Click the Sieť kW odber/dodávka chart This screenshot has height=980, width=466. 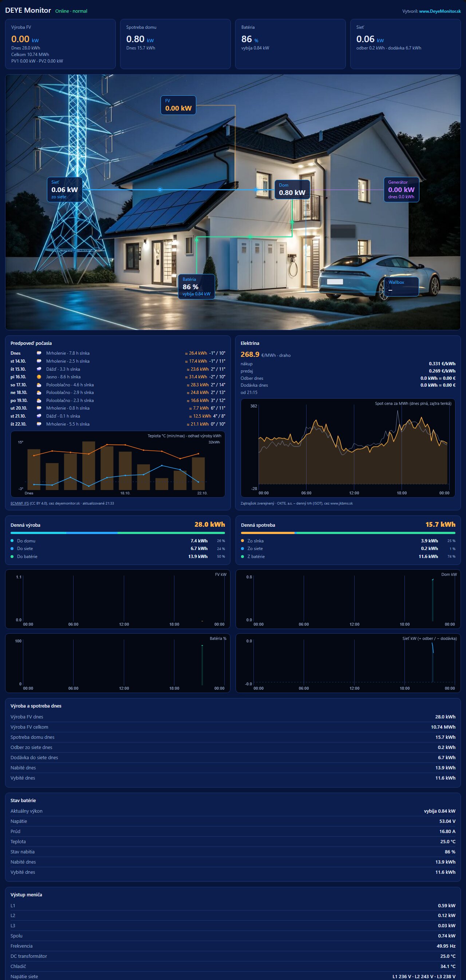pos(348,663)
